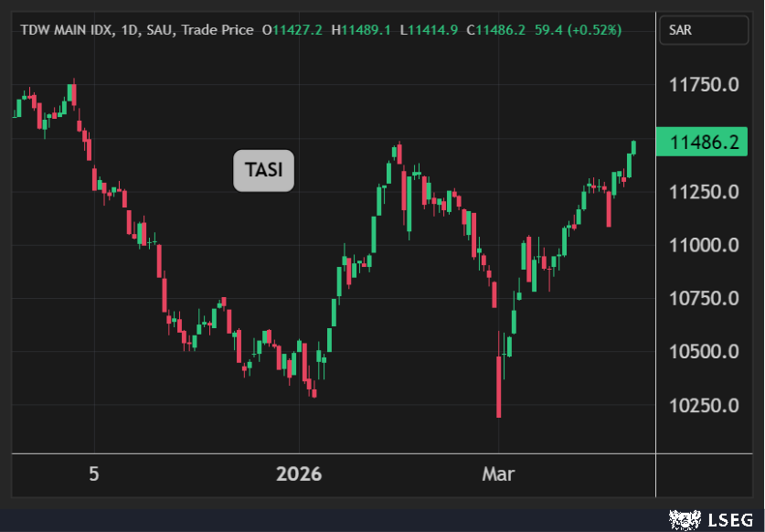This screenshot has width=765, height=532.
Task: Click the open price value O11427.2
Action: tap(292, 30)
